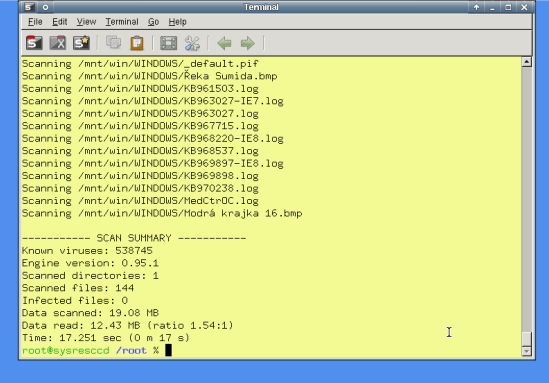
Task: Click the vertical scrollbar thumb
Action: pos(527,339)
